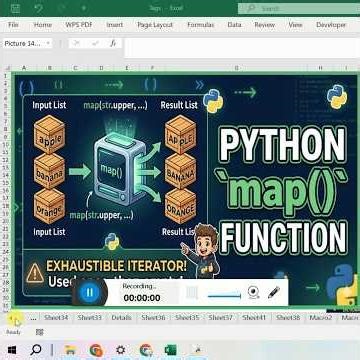Open the Page Layout ribbon tab
The width and height of the screenshot is (360, 360).
tap(155, 25)
